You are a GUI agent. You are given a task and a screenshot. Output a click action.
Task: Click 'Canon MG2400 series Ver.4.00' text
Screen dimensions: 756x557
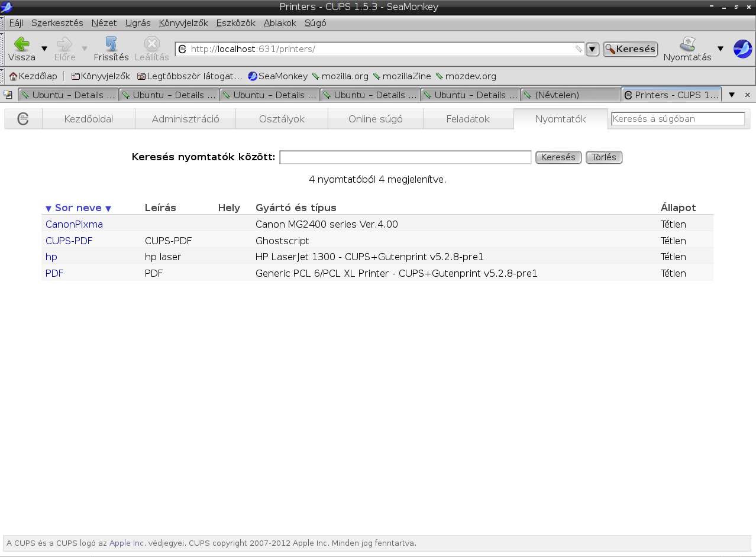click(327, 225)
